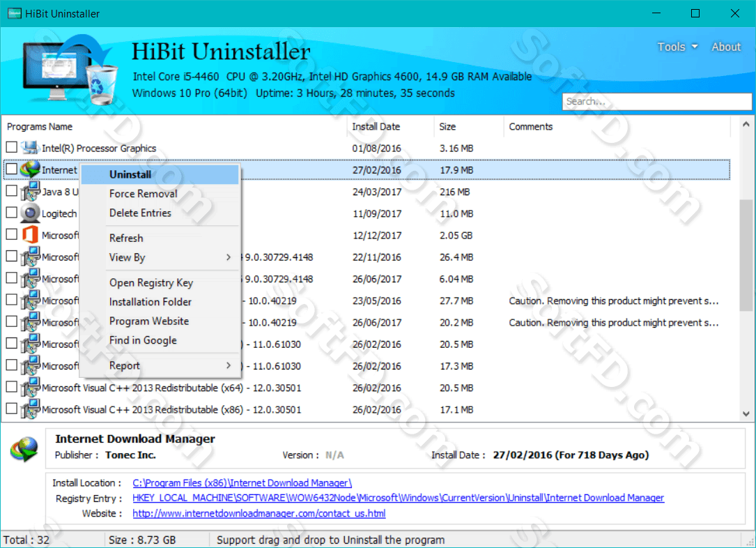756x548 pixels.
Task: Tick the checkbox for the 2.05 GB Microsoft row
Action: [x=12, y=234]
